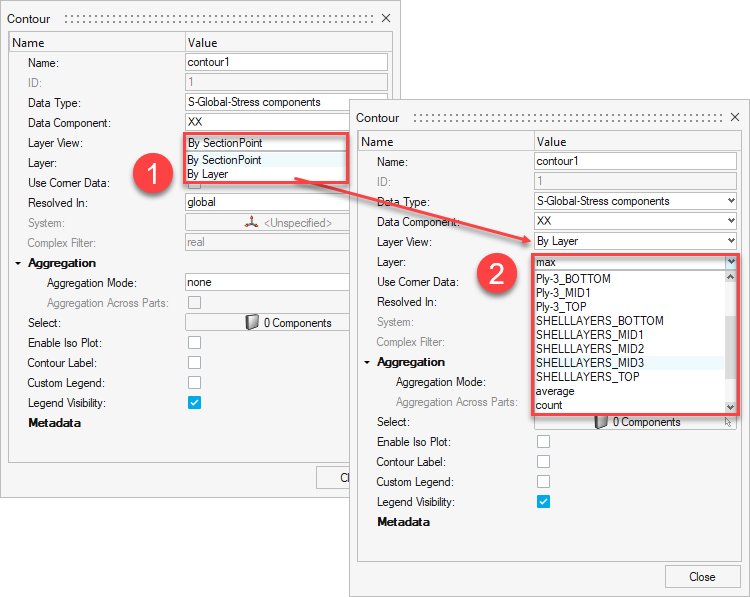Open the Layer combo box showing max
750x597 pixels.
[x=635, y=262]
